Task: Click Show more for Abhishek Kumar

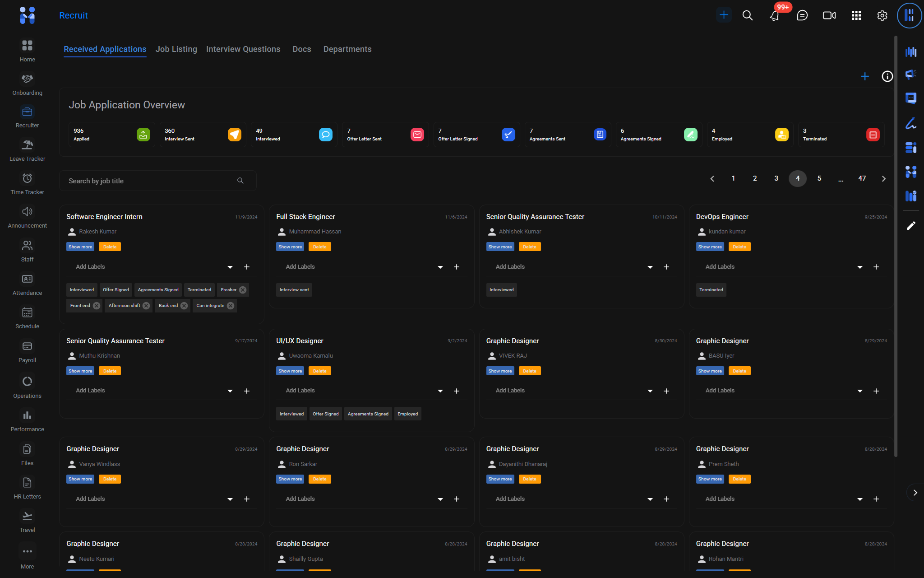Action: tap(500, 247)
